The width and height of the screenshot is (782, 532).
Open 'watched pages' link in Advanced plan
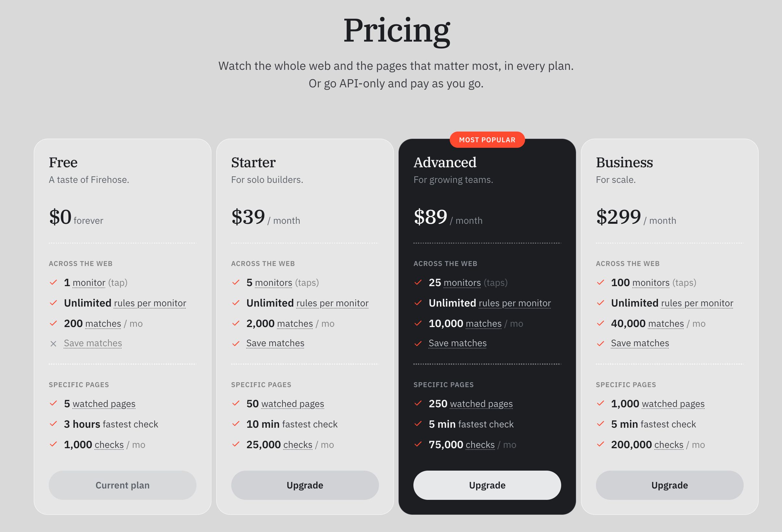coord(482,404)
